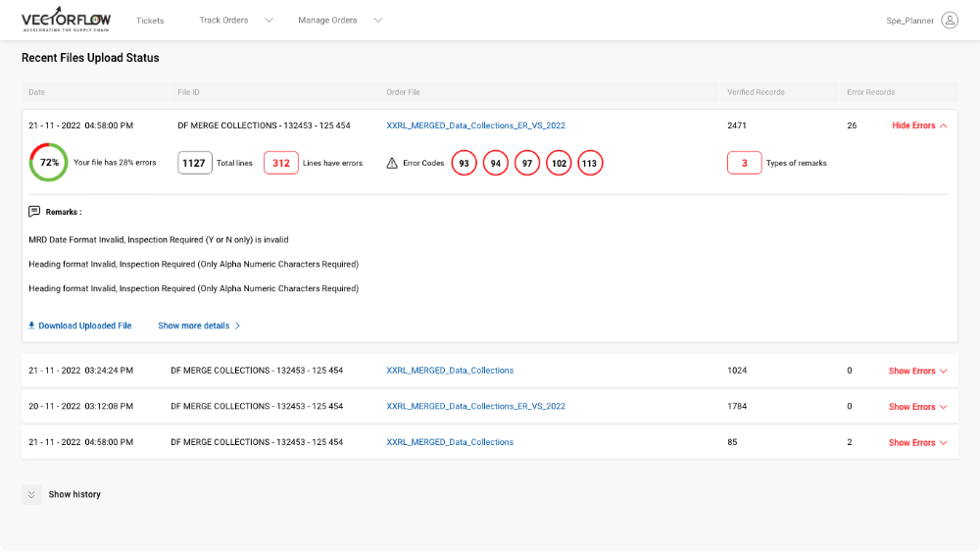Go to the Tickets menu item
980x552 pixels.
tap(150, 20)
